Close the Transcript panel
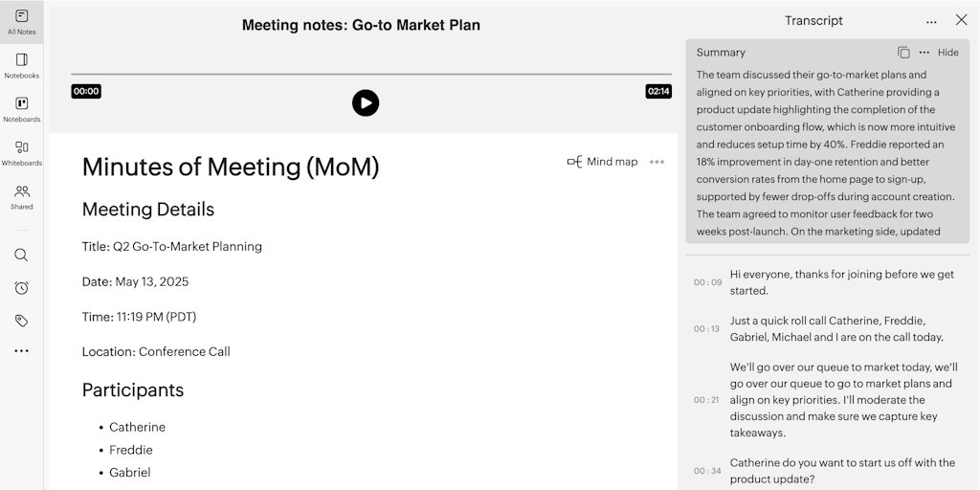This screenshot has height=490, width=980. point(961,20)
